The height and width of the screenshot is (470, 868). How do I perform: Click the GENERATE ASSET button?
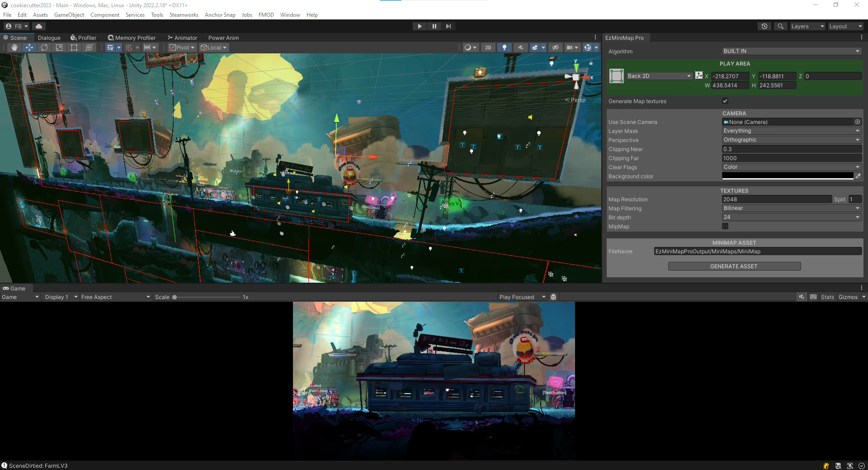[734, 266]
